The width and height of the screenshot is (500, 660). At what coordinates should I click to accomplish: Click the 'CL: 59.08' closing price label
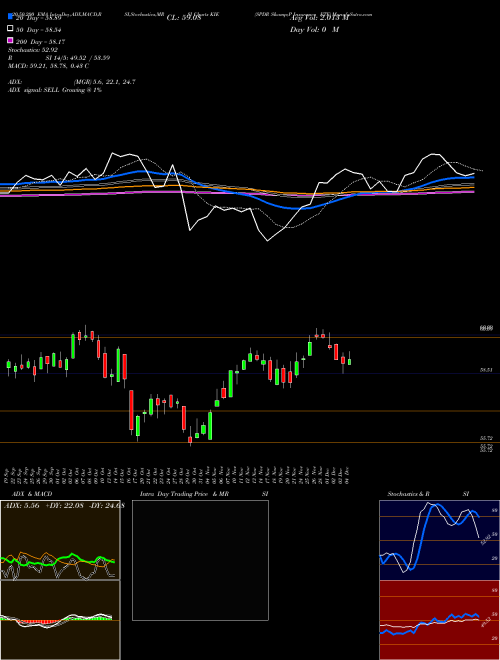pos(184,18)
